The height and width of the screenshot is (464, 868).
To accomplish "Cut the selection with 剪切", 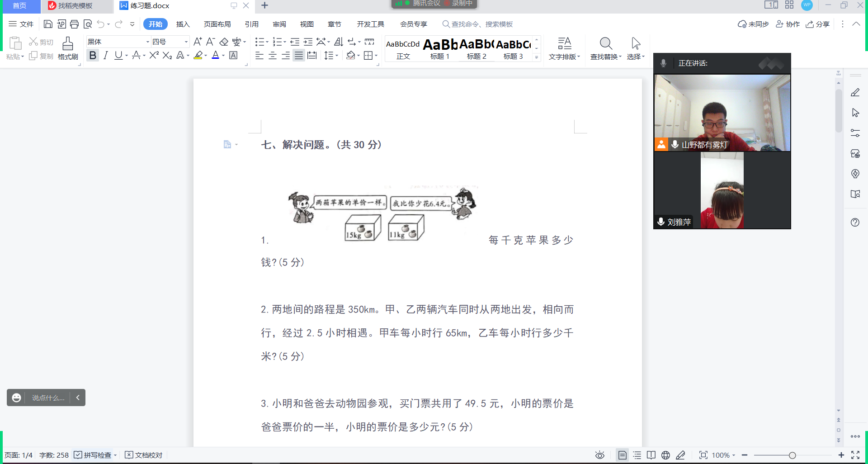I will click(x=41, y=42).
